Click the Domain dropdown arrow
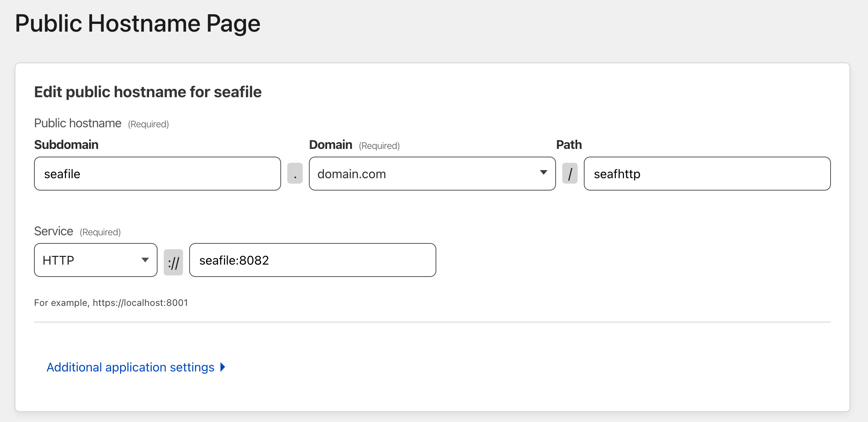 click(x=543, y=172)
